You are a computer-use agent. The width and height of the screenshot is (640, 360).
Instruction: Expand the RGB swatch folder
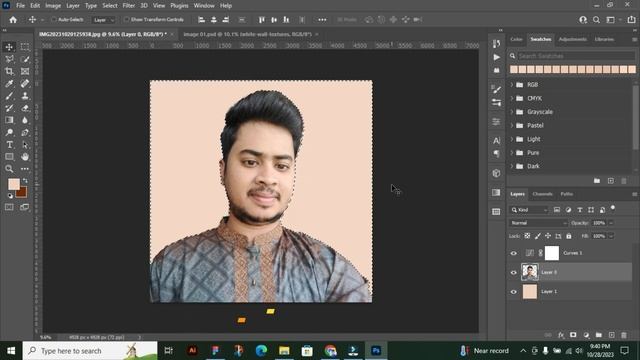[x=512, y=85]
